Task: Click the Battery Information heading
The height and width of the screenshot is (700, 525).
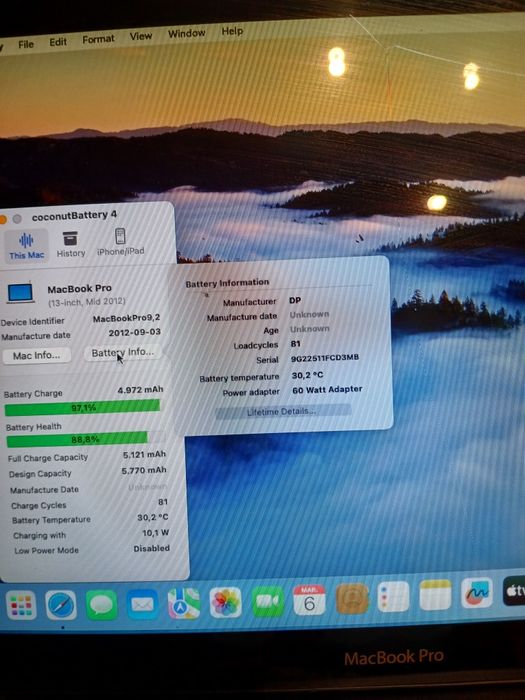Action: point(227,283)
